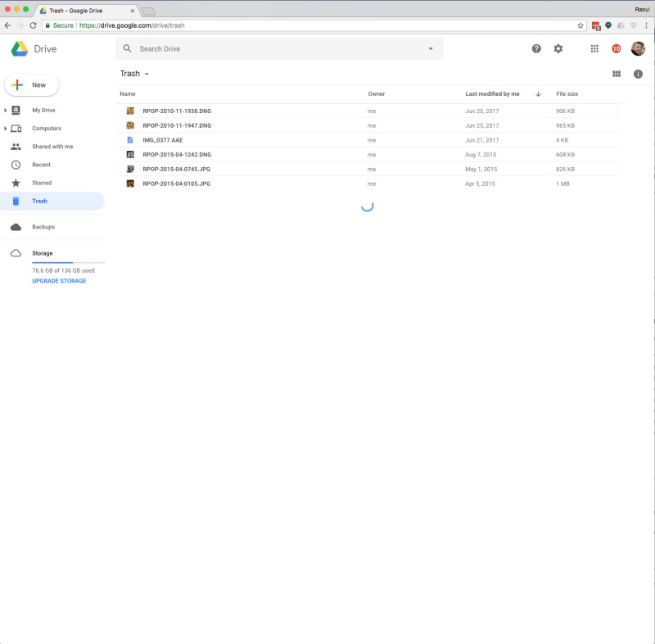Go to Shared with me
The width and height of the screenshot is (655, 644).
click(x=52, y=147)
